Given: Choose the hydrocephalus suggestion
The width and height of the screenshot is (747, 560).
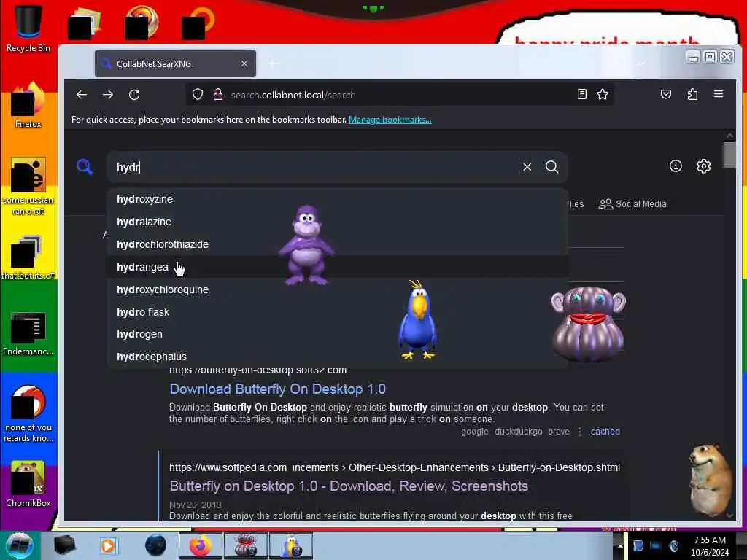Looking at the screenshot, I should 337,357.
